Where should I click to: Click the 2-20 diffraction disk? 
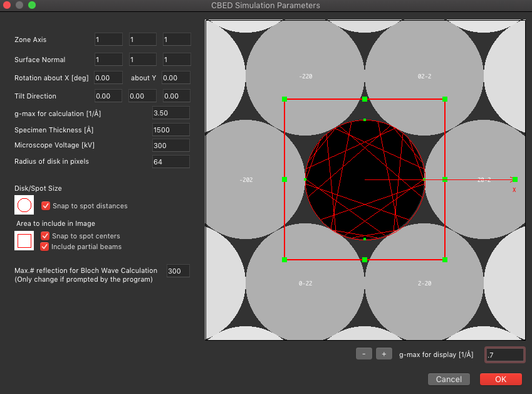(424, 283)
